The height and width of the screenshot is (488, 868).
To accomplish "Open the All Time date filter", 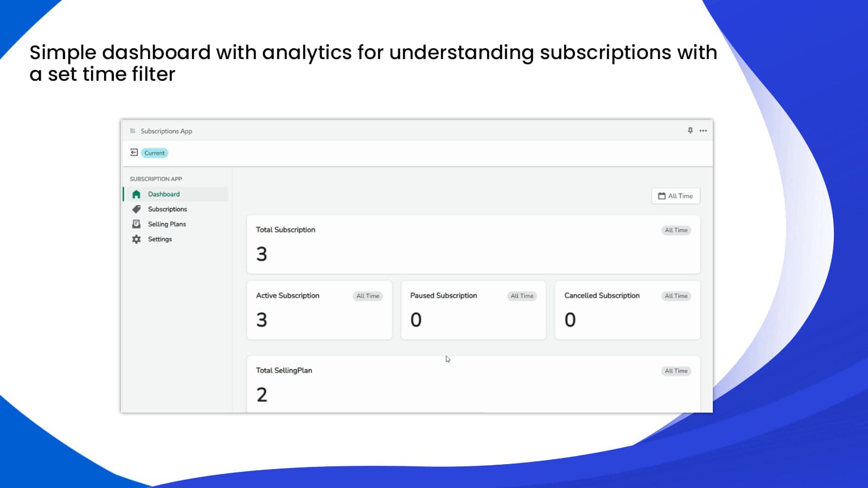I will [x=675, y=196].
